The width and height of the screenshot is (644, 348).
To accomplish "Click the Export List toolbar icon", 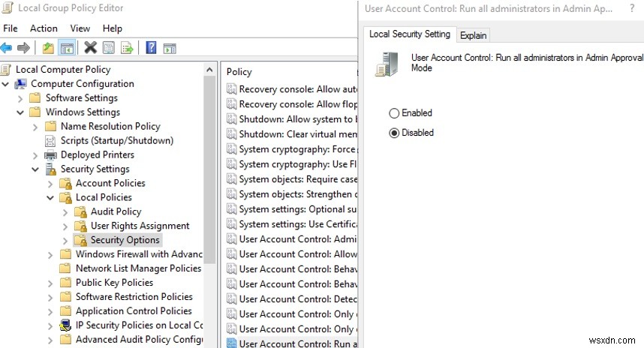I will [127, 48].
